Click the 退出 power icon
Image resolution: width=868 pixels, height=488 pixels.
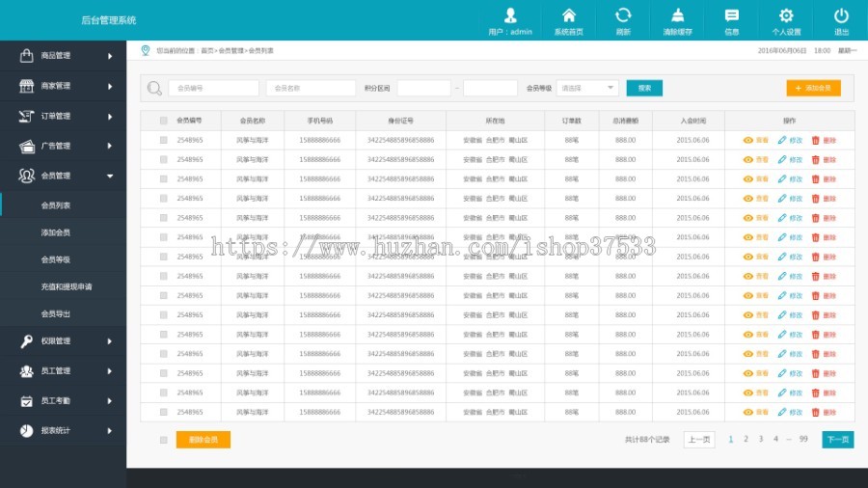click(x=841, y=14)
